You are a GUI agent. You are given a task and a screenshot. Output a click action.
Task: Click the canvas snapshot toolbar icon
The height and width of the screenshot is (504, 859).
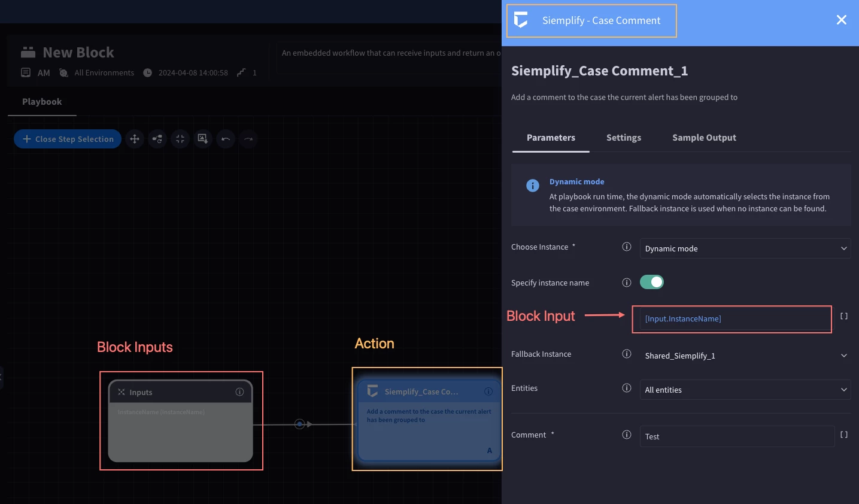[x=203, y=139]
